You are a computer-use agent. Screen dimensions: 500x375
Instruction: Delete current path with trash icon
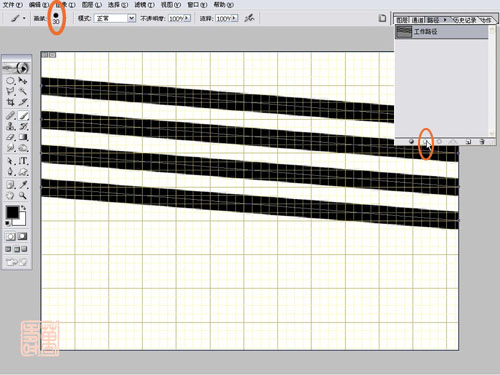click(482, 142)
